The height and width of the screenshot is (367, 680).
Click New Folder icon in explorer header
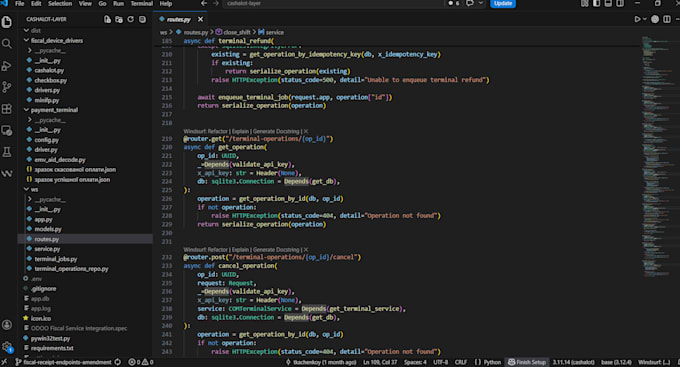[x=118, y=19]
